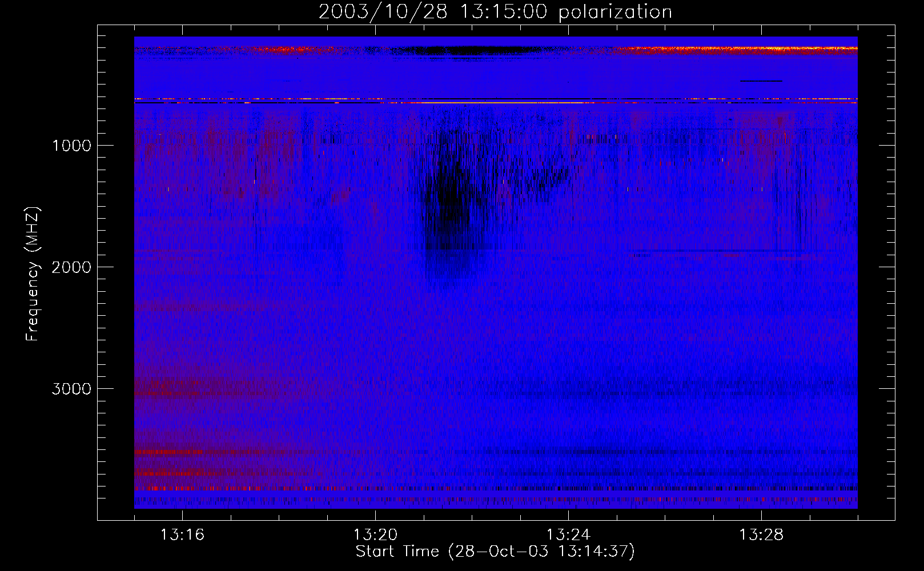924x571 pixels.
Task: Select the 'Frequency (MHZ)' axis label
Action: [x=33, y=274]
